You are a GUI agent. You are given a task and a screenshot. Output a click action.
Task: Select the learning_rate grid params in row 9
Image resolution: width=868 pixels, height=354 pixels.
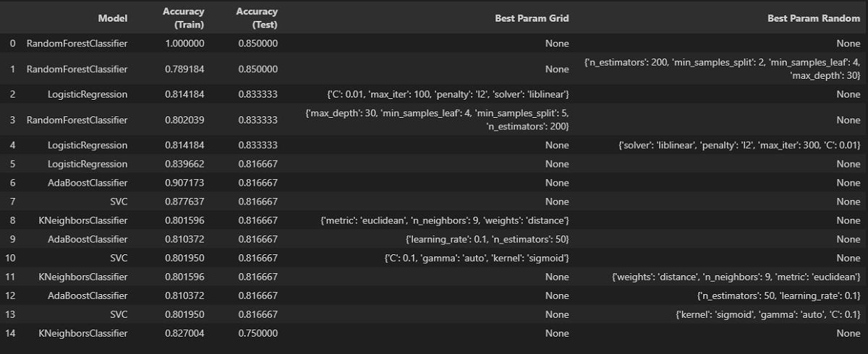click(x=488, y=239)
